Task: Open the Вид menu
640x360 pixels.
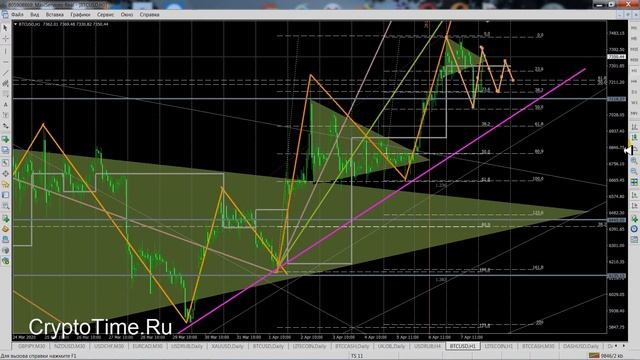Action: [x=35, y=15]
